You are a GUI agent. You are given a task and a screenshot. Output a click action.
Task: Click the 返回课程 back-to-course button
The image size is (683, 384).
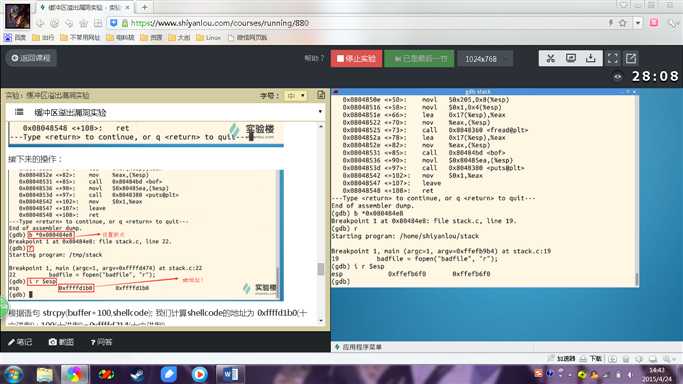pyautogui.click(x=31, y=58)
